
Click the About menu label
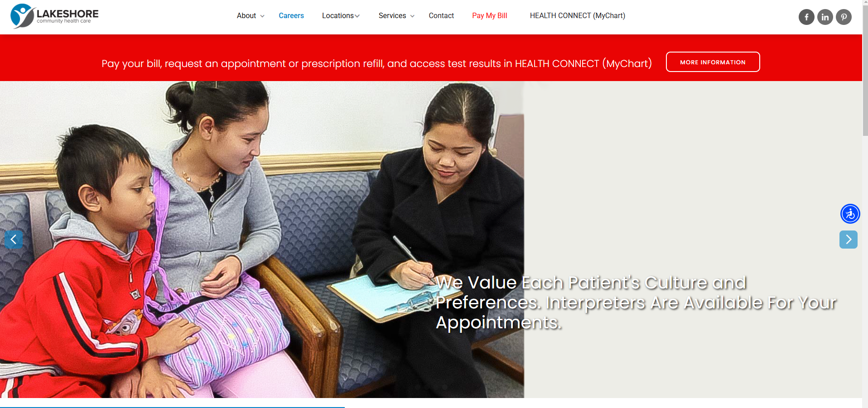tap(246, 16)
